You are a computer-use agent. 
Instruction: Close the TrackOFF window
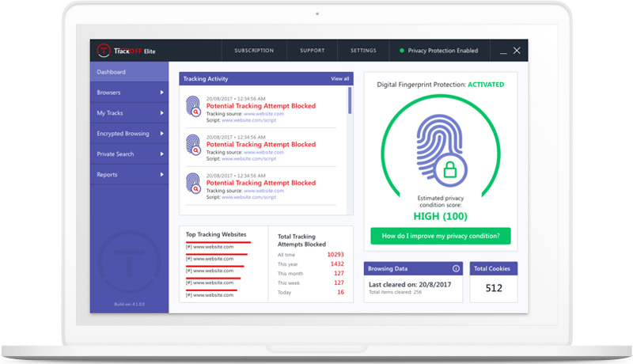[x=517, y=51]
